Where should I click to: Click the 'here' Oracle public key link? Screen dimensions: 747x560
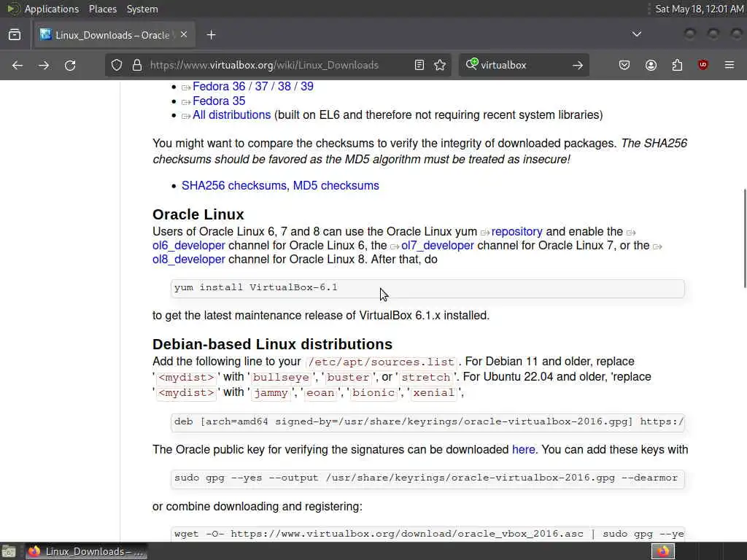[x=524, y=449]
